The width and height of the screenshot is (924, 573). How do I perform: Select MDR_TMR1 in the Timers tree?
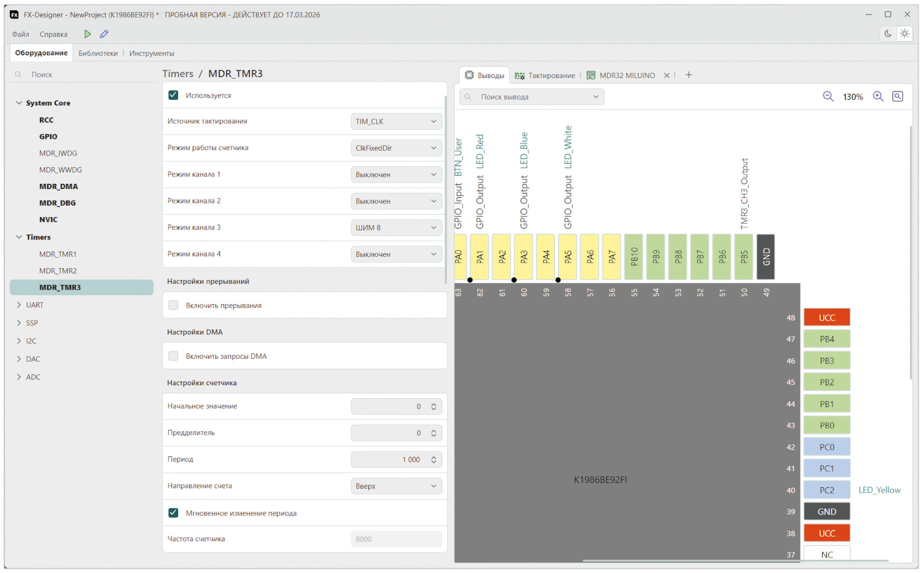(58, 254)
